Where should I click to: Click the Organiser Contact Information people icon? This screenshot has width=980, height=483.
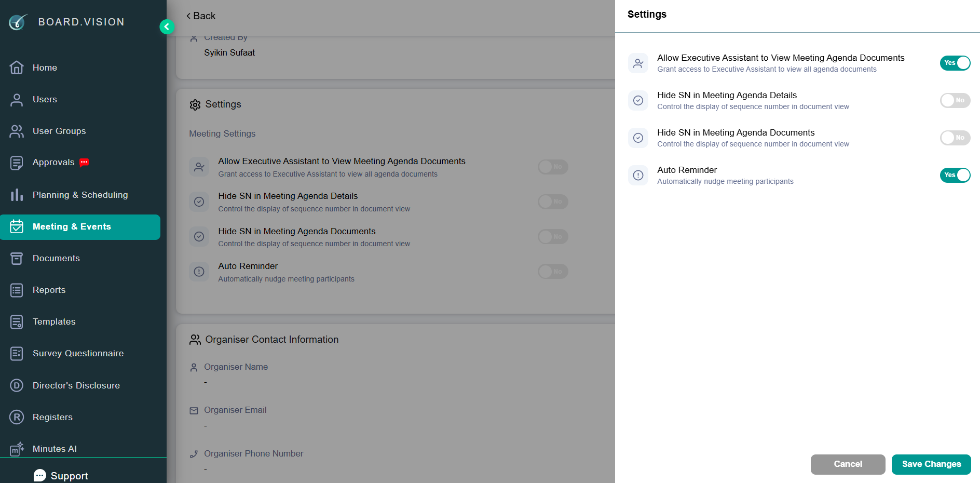195,340
